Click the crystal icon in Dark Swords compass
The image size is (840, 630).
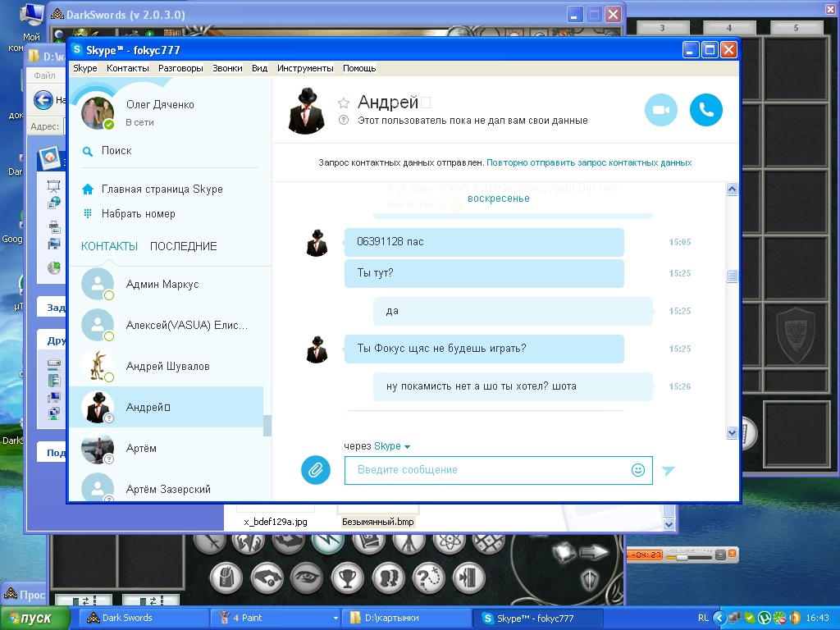(x=563, y=552)
